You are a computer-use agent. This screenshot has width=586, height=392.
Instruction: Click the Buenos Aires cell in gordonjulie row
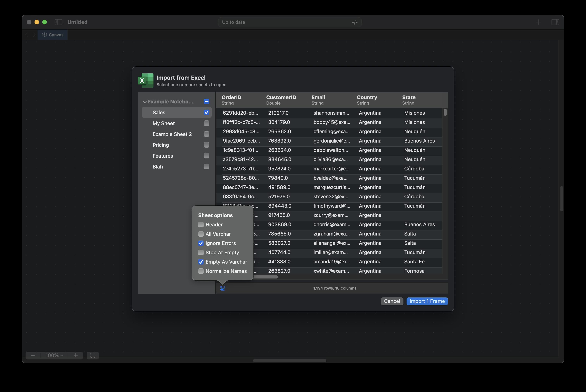point(419,141)
